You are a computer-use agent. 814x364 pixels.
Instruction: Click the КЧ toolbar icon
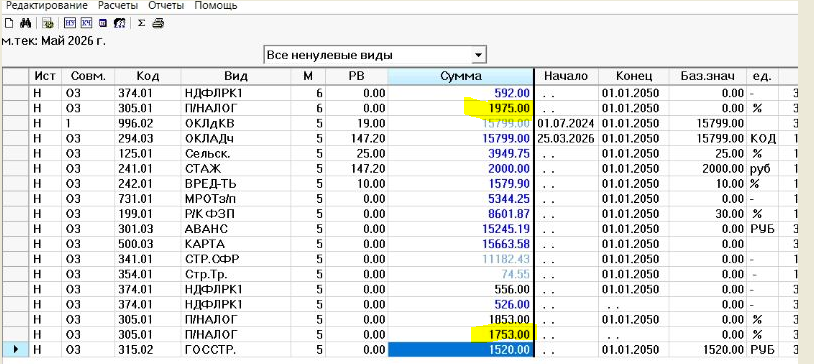86,23
